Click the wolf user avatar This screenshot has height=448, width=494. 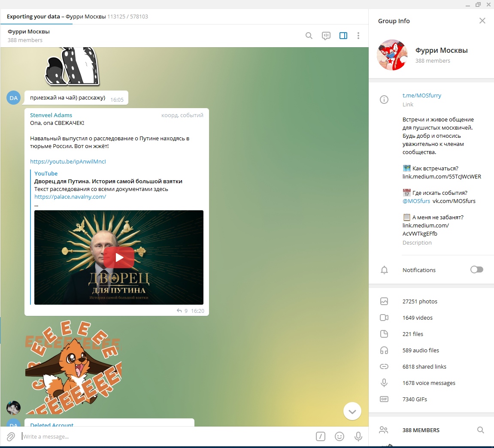tap(14, 408)
